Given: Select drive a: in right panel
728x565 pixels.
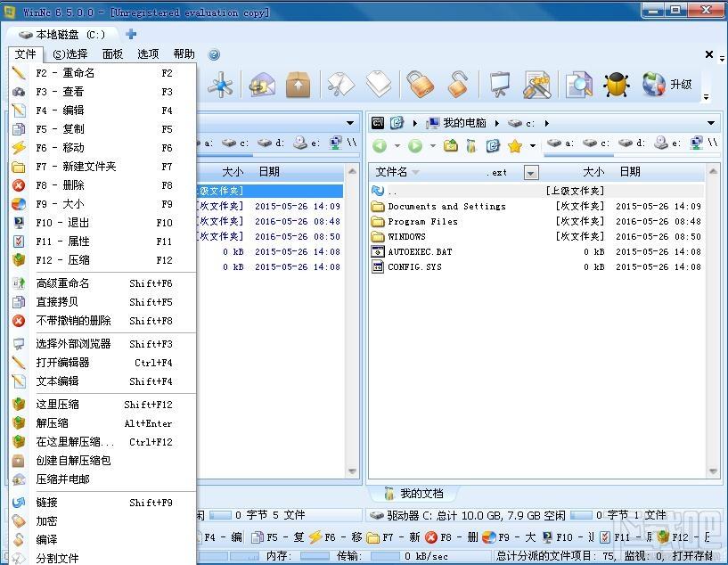Looking at the screenshot, I should (560, 143).
